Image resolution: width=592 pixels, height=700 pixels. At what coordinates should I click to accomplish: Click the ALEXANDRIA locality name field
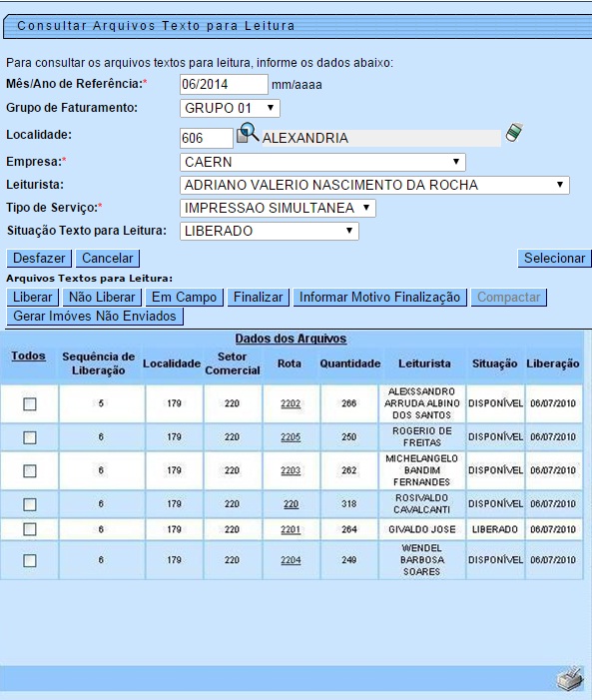(381, 138)
